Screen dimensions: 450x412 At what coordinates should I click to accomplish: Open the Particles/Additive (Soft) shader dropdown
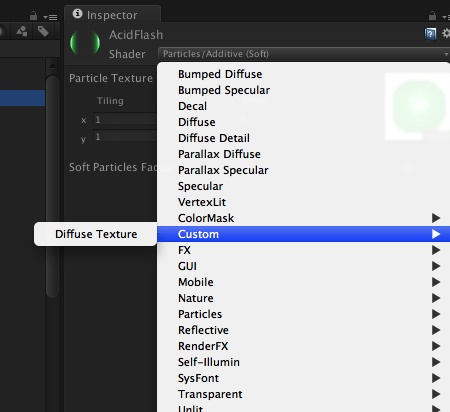point(304,54)
